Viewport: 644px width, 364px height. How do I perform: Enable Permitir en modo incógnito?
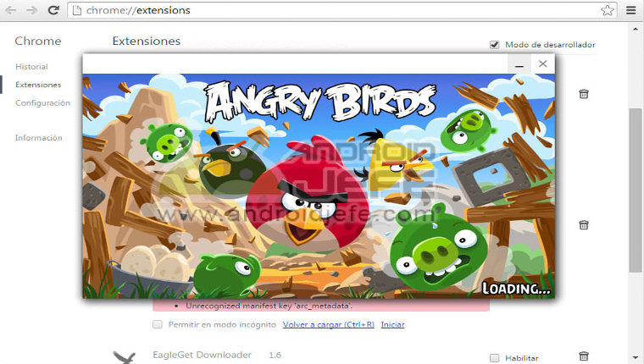pos(157,325)
